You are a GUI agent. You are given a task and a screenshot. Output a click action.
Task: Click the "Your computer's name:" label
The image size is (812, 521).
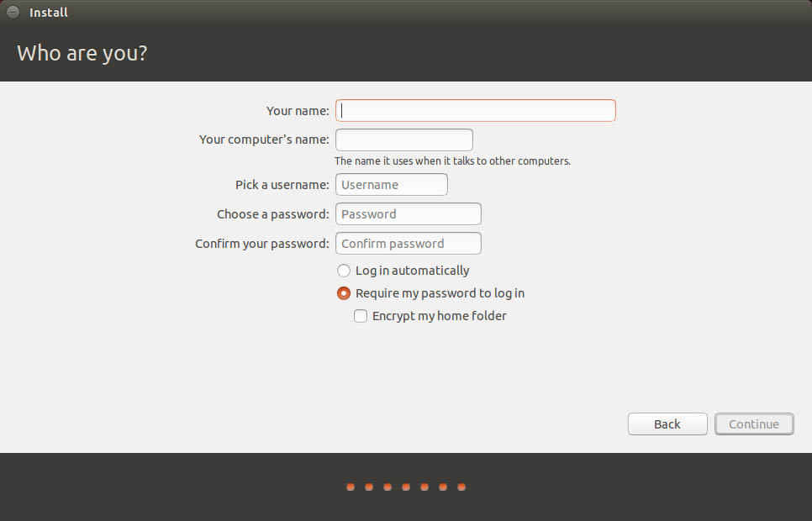click(x=264, y=139)
